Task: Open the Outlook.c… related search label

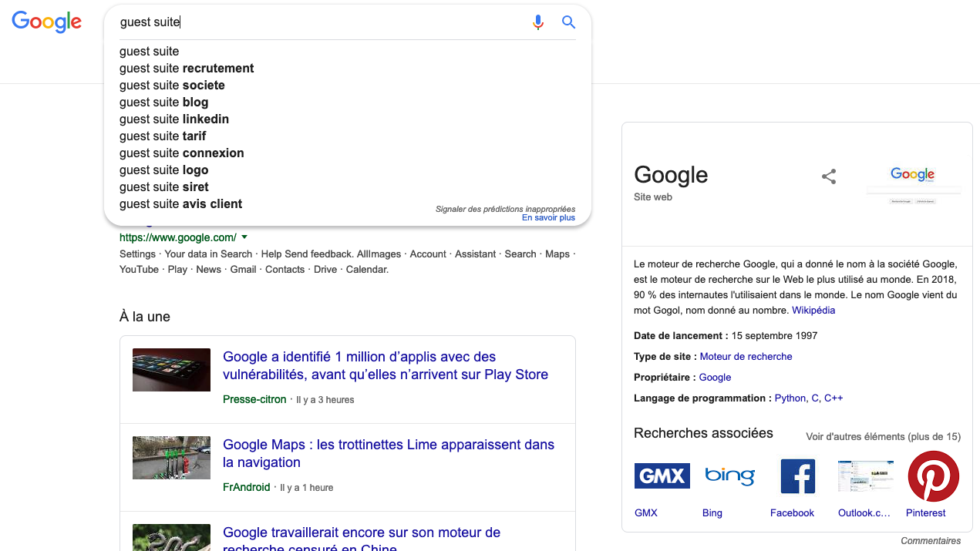Action: [x=864, y=513]
